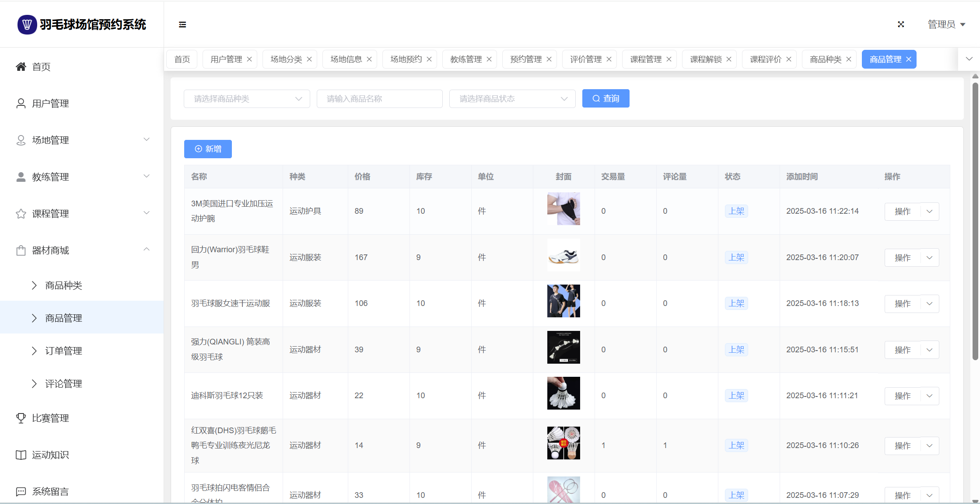Open the 请选择商品种类 dropdown
This screenshot has width=980, height=504.
[247, 99]
